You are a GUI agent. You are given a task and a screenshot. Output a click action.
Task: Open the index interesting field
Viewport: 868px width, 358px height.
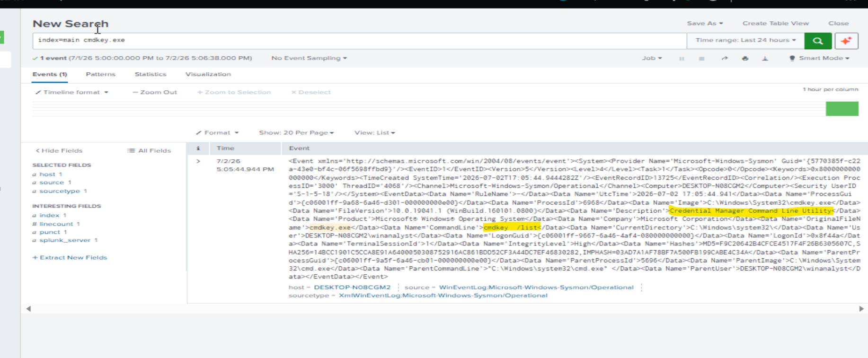[49, 215]
